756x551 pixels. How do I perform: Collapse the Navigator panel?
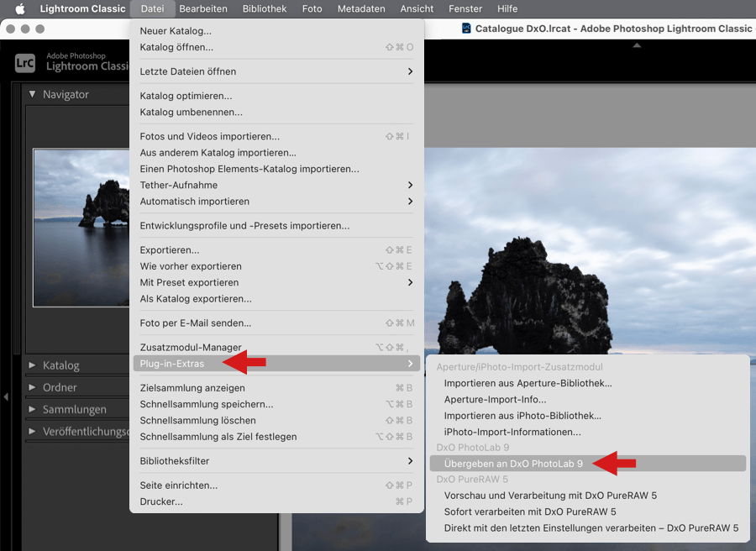tap(32, 94)
